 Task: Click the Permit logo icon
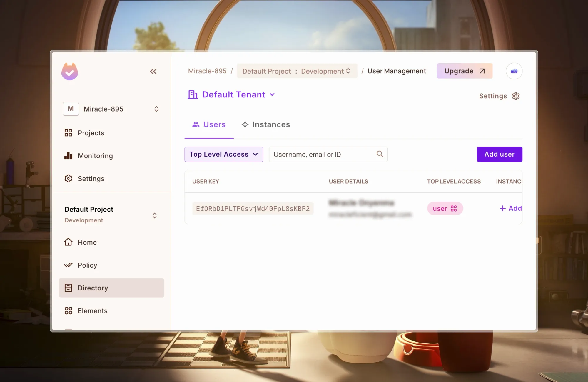tap(70, 72)
